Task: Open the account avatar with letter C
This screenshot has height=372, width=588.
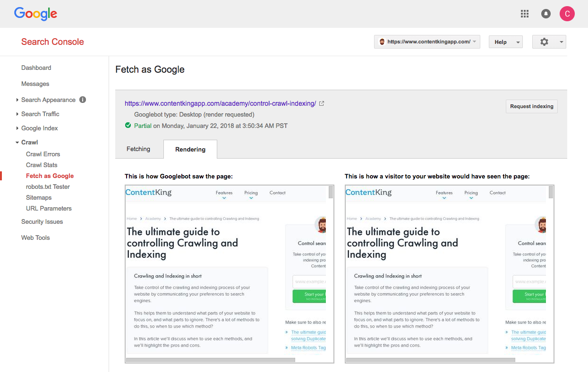Action: [x=567, y=14]
